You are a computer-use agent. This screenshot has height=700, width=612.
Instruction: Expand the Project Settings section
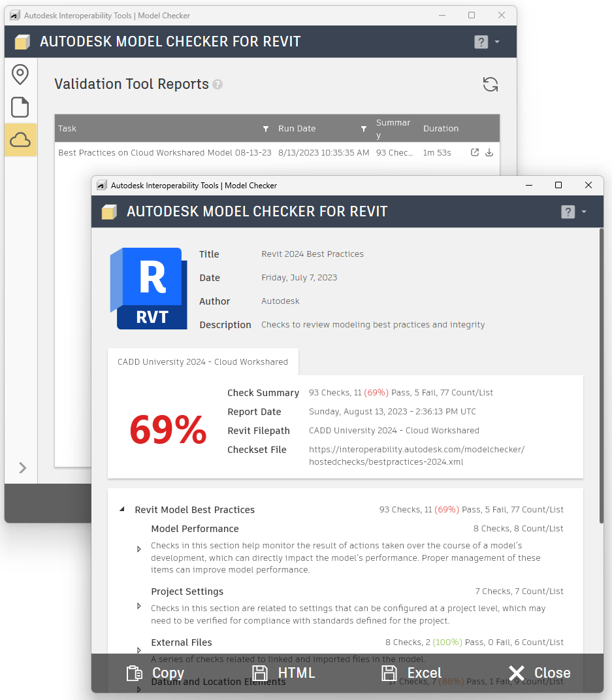(138, 606)
